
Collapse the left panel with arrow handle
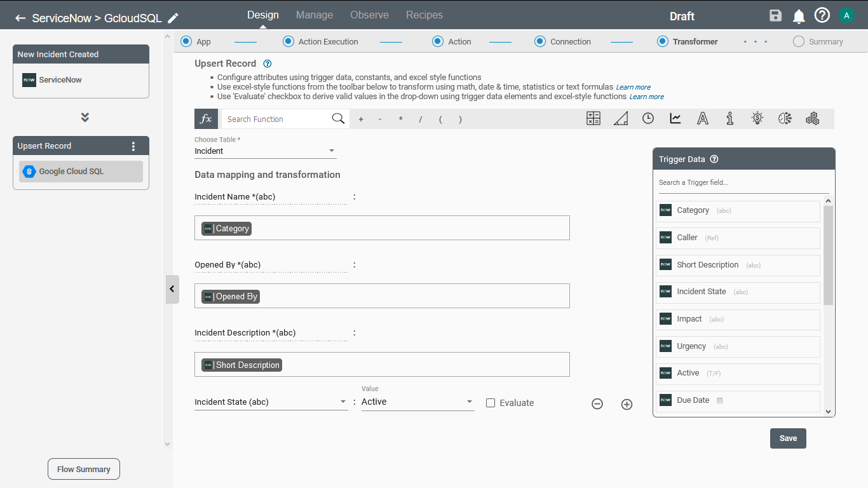(172, 289)
